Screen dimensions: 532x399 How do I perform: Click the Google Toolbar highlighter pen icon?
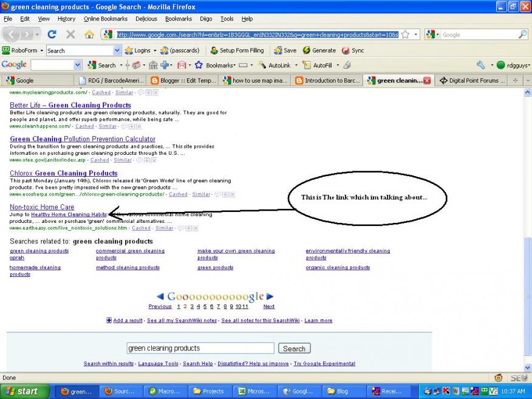[347, 65]
